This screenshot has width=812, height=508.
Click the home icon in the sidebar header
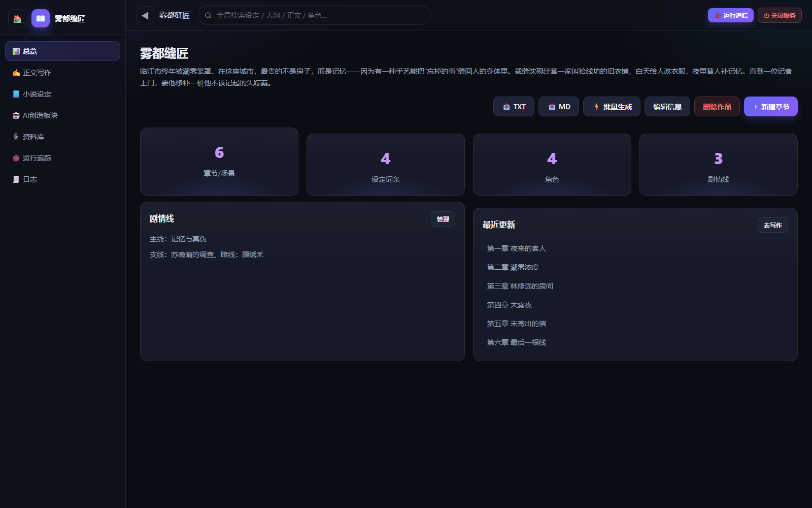tap(17, 19)
